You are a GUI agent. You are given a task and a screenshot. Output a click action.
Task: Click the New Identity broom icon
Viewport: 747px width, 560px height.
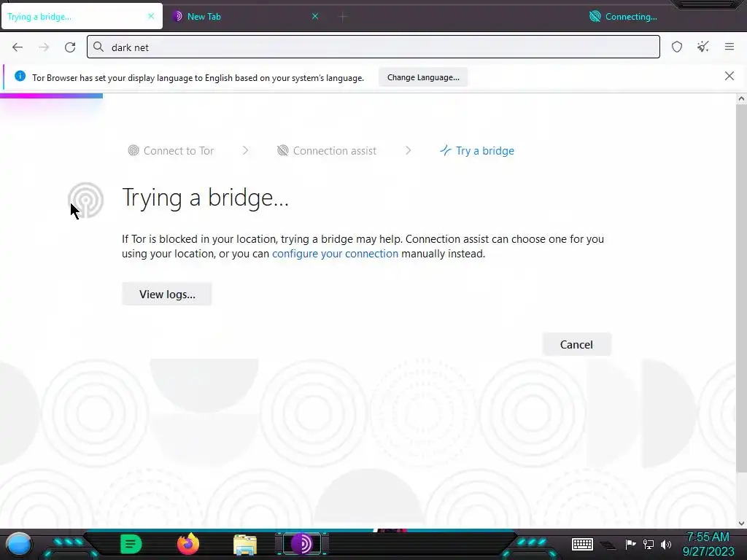(x=703, y=47)
